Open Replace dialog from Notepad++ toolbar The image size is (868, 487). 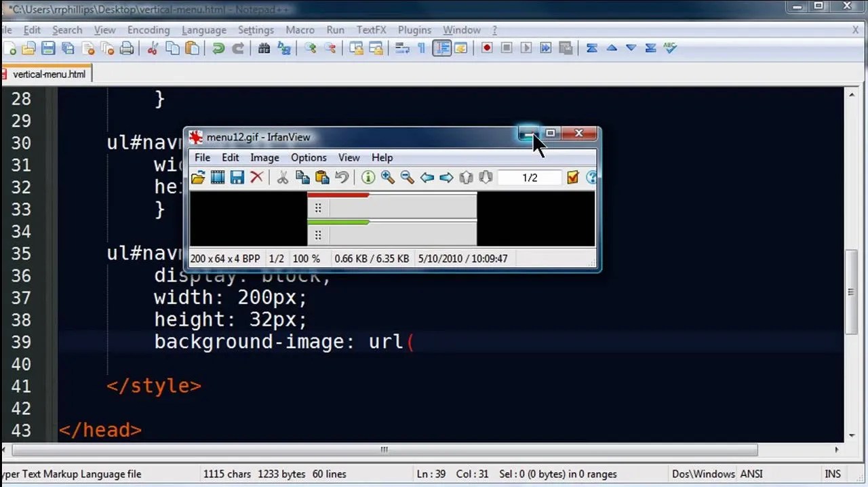(284, 48)
